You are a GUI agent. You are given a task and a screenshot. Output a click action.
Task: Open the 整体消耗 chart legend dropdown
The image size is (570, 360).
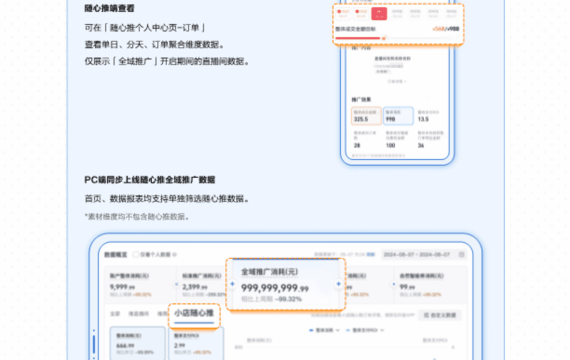(x=324, y=330)
